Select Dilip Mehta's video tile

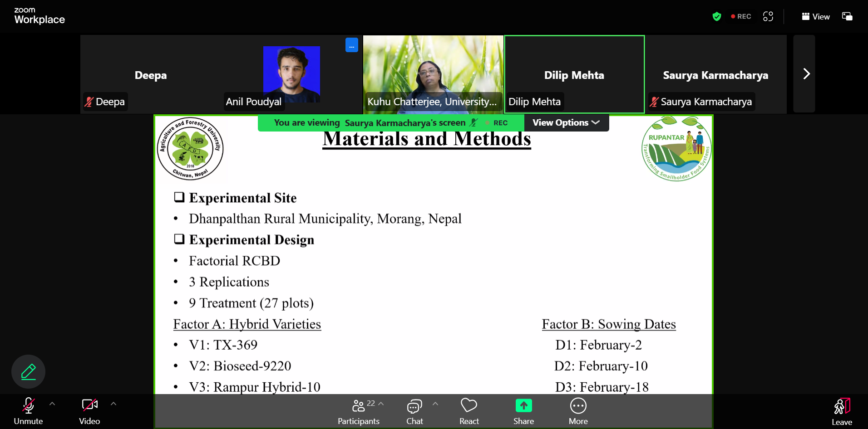click(574, 74)
